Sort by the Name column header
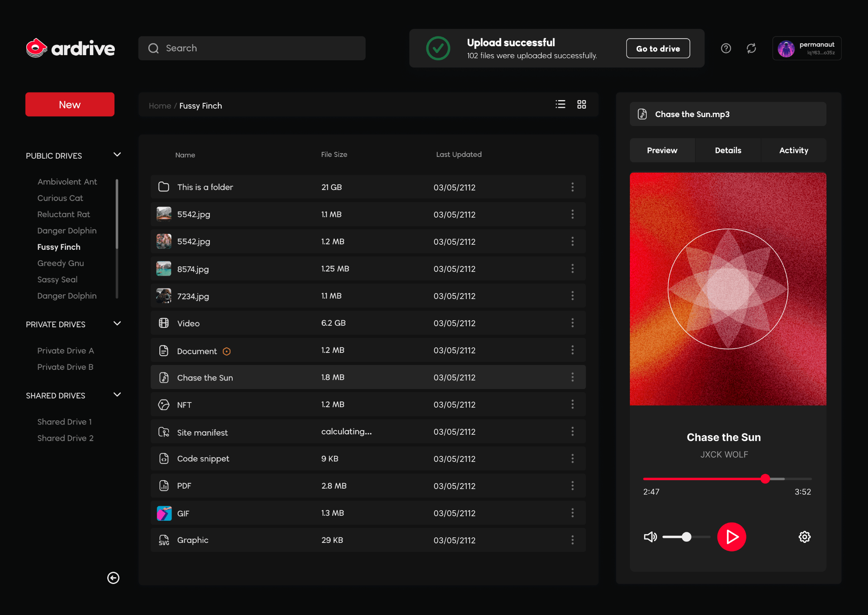868x615 pixels. 185,155
